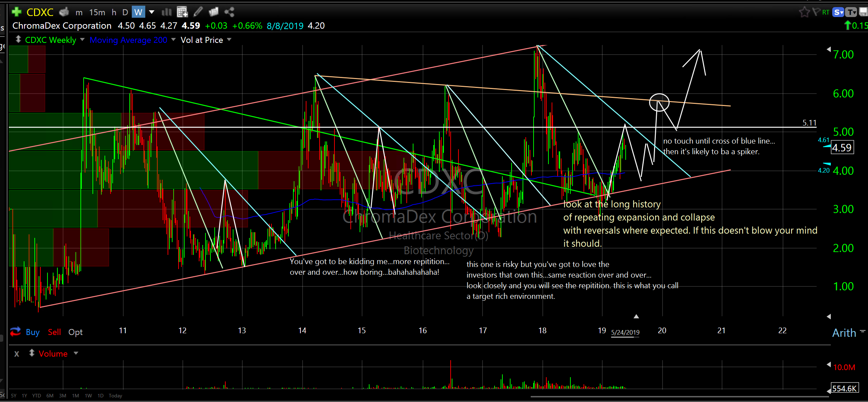The width and height of the screenshot is (868, 402).
Task: Expand the Vol at Price dropdown
Action: 229,40
